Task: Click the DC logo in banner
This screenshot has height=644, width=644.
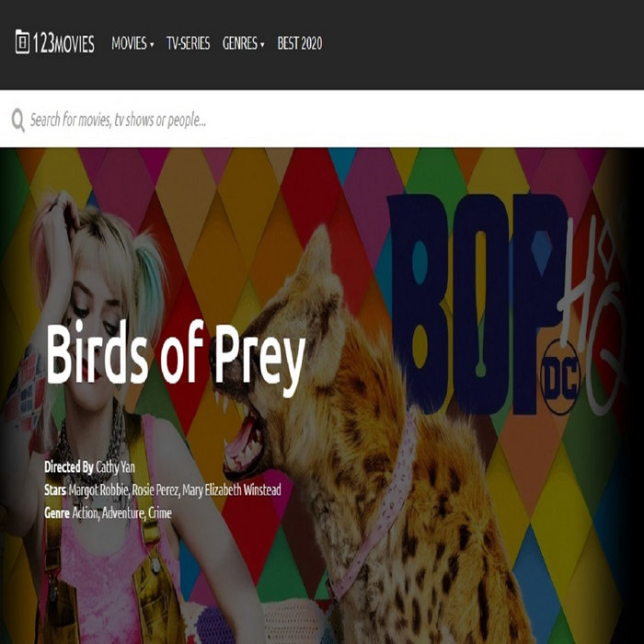Action: tap(560, 377)
